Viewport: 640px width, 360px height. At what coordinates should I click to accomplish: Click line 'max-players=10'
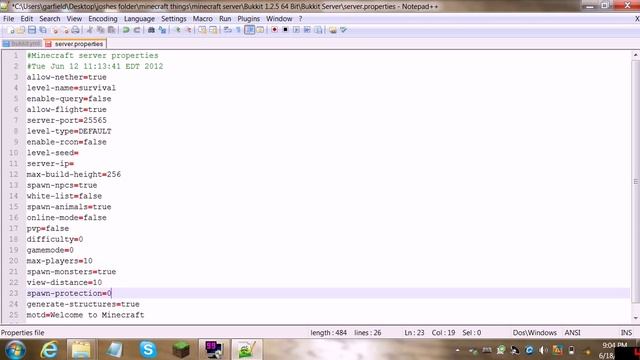coord(60,261)
